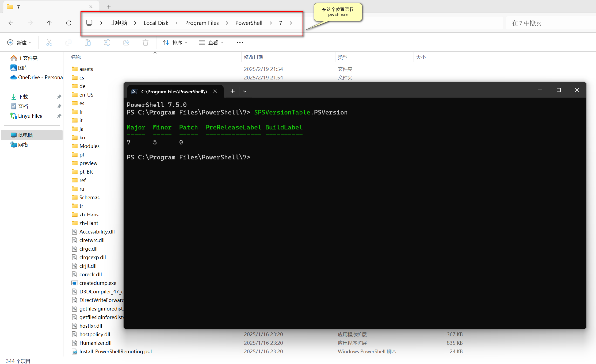596x364 pixels.
Task: Open 文档 documents quick access item
Action: 19,106
